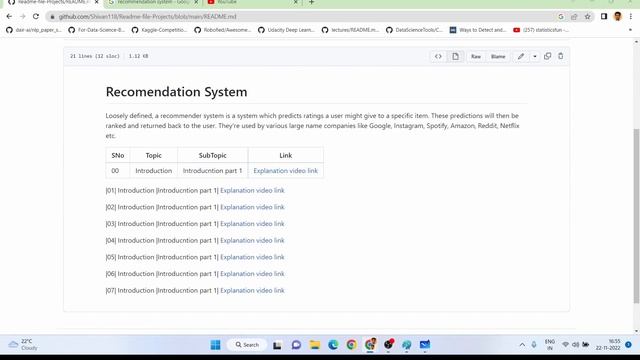
Task: Open the dair-ai nlp_paper bookmark
Action: [x=34, y=30]
